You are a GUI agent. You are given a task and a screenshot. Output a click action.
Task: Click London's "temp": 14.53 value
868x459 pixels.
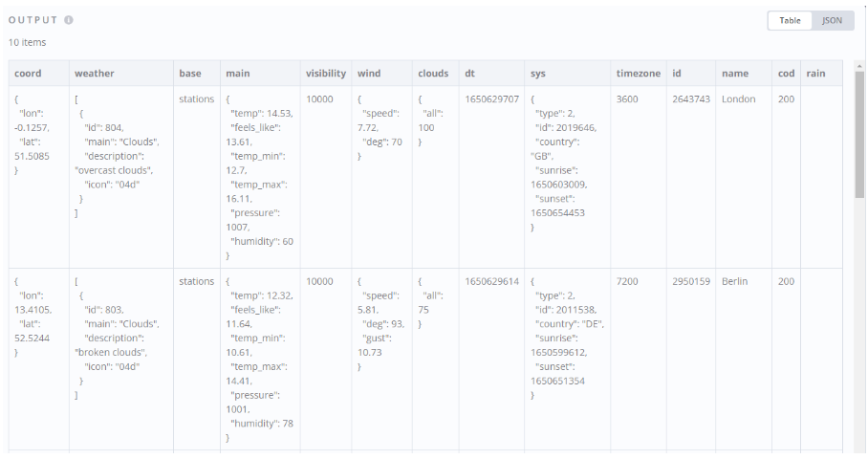coord(261,114)
